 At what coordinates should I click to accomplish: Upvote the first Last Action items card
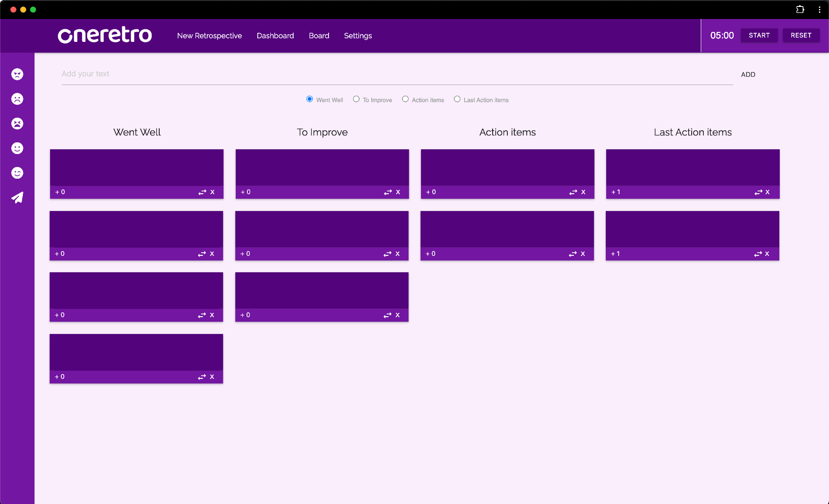tap(616, 192)
